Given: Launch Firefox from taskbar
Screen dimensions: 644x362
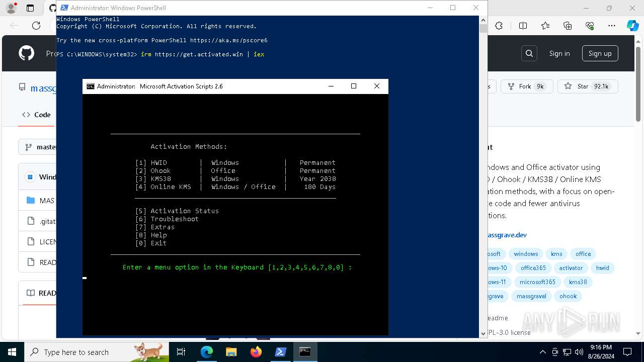Looking at the screenshot, I should click(x=256, y=352).
